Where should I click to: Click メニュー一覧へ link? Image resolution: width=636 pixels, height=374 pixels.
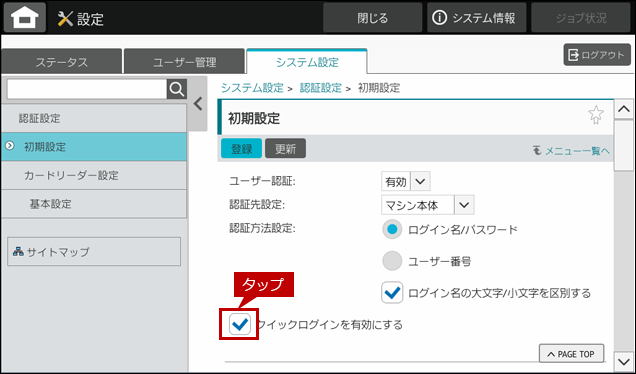(x=571, y=151)
